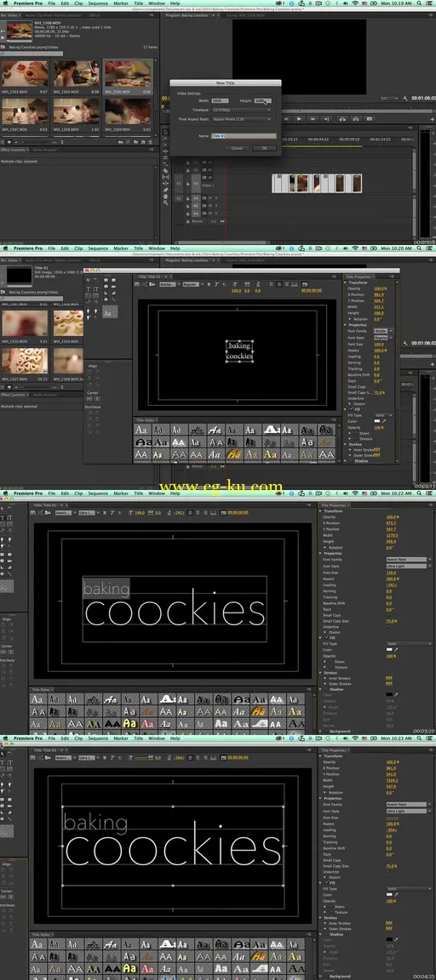Select Type tool in the floating Title 01 window
Screen dimensions: 436x980
pyautogui.click(x=89, y=288)
